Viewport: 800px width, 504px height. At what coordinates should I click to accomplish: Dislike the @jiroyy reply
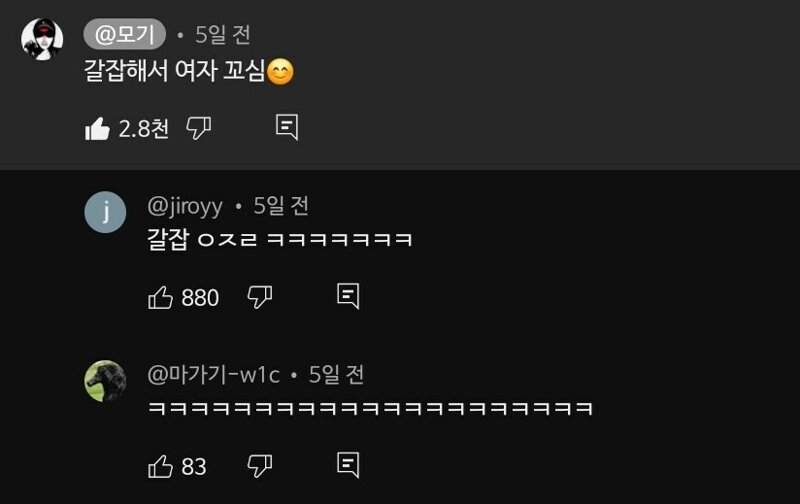pos(260,297)
